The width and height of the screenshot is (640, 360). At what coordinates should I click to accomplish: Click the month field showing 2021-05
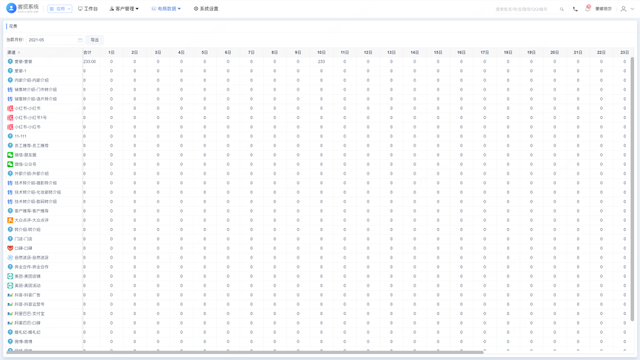click(55, 40)
